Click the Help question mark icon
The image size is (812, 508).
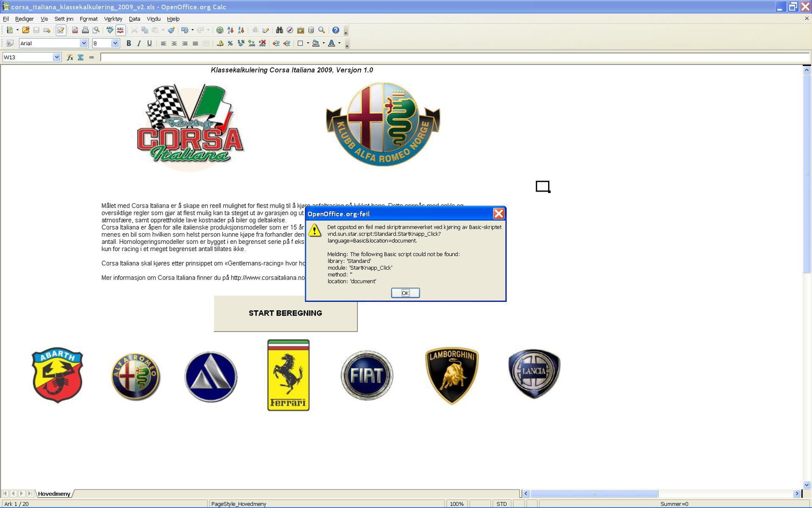(x=335, y=30)
